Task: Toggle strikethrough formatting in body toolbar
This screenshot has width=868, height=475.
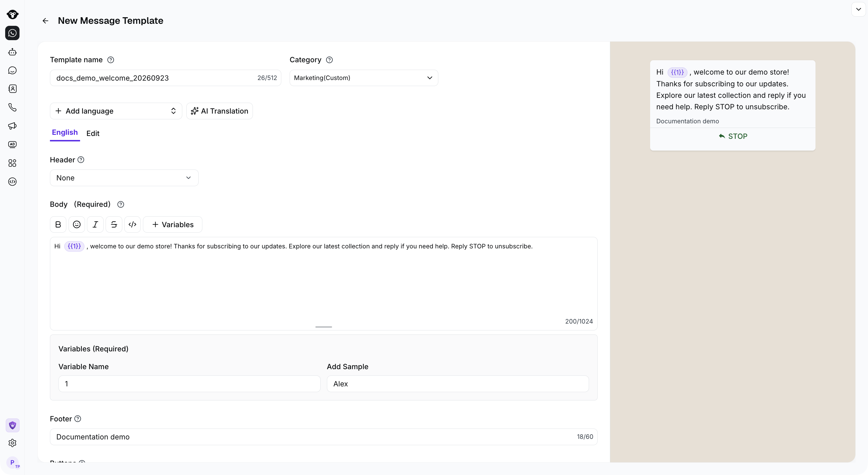Action: (114, 225)
